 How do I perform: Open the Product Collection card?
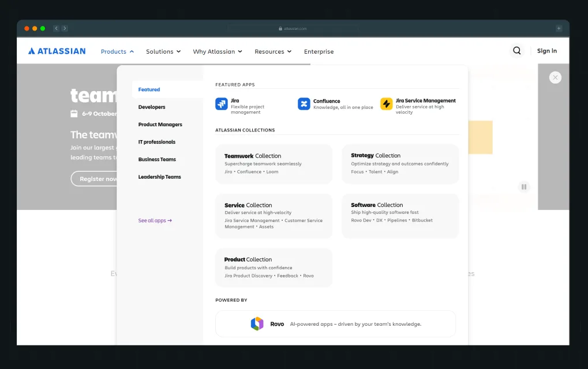(x=274, y=268)
